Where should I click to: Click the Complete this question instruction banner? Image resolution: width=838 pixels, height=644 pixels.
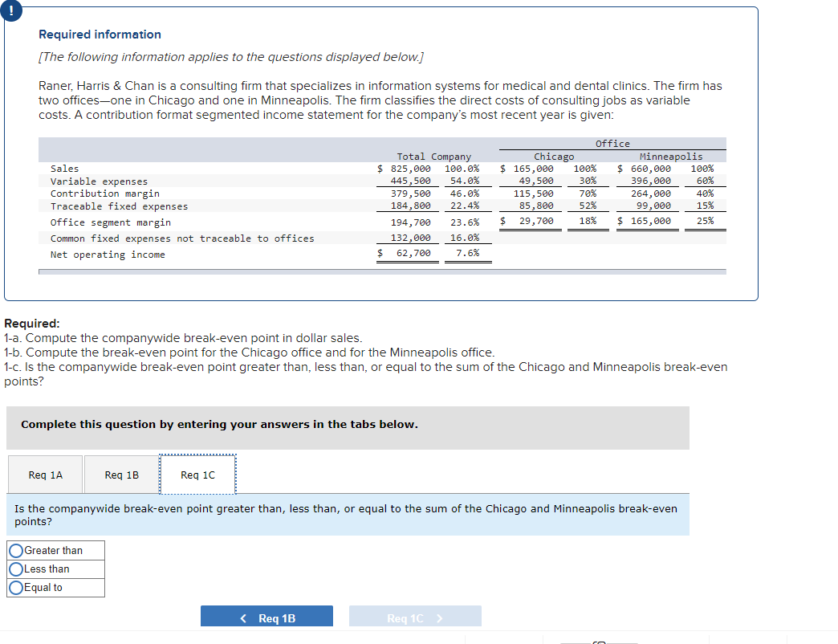click(348, 427)
